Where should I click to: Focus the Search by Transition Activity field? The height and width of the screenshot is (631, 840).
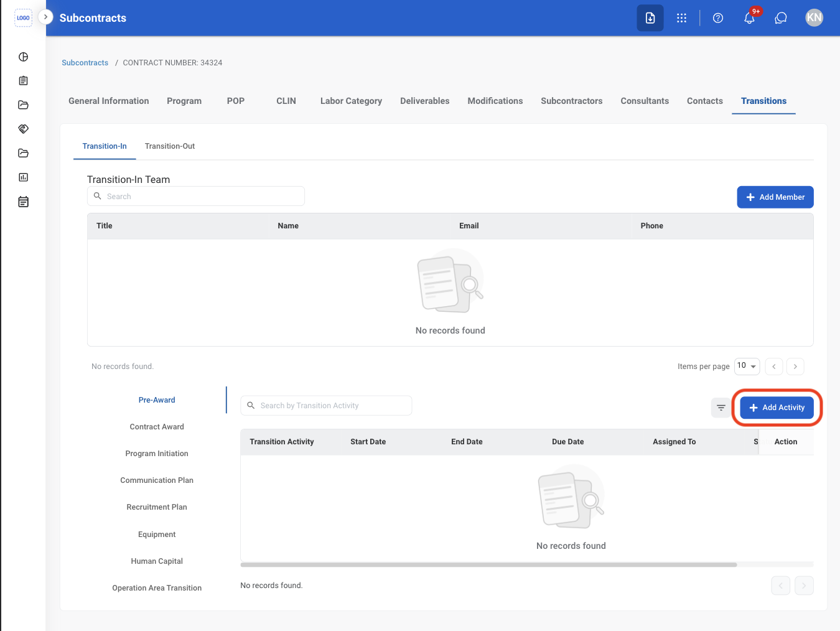click(326, 406)
